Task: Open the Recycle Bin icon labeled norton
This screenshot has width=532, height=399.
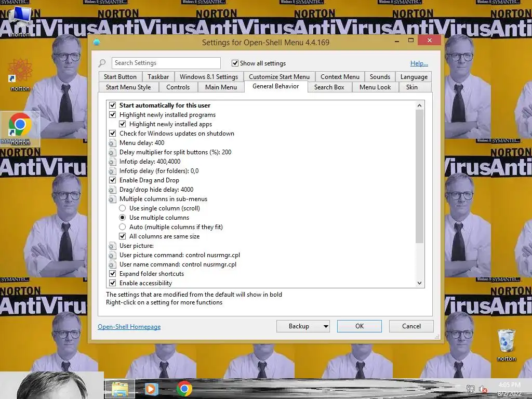Action: 506,345
